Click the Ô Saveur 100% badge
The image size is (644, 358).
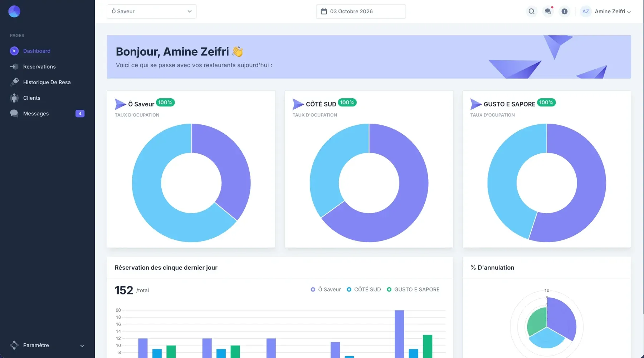pyautogui.click(x=165, y=103)
